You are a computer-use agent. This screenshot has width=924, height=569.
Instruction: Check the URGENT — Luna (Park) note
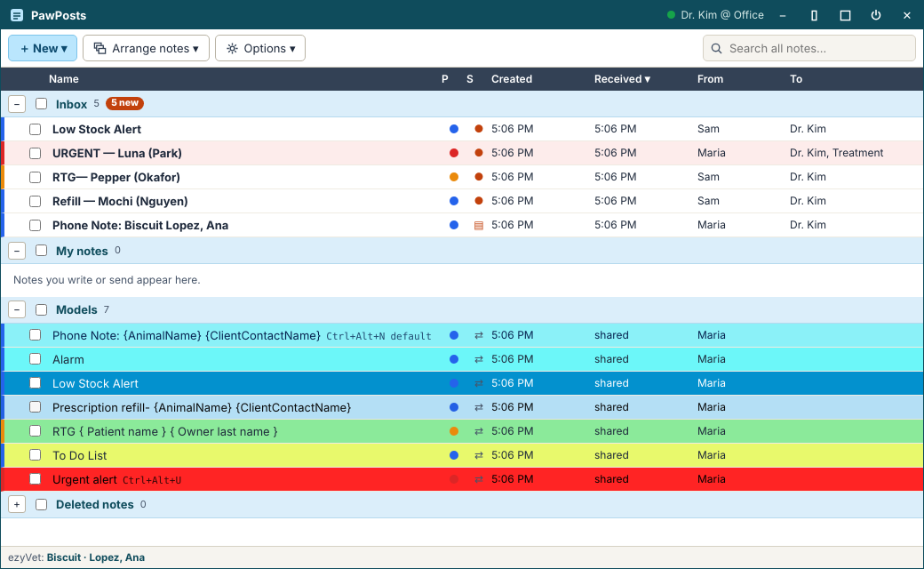36,153
